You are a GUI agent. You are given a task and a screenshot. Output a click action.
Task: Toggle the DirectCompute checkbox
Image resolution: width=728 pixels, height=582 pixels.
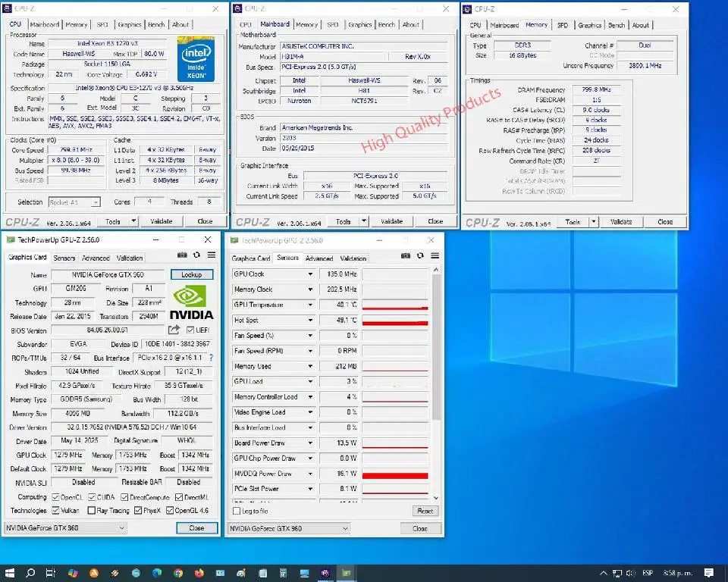coord(124,497)
